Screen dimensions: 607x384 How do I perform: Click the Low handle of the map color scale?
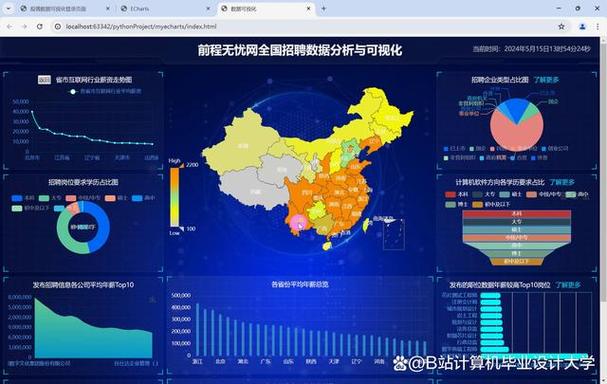(181, 229)
